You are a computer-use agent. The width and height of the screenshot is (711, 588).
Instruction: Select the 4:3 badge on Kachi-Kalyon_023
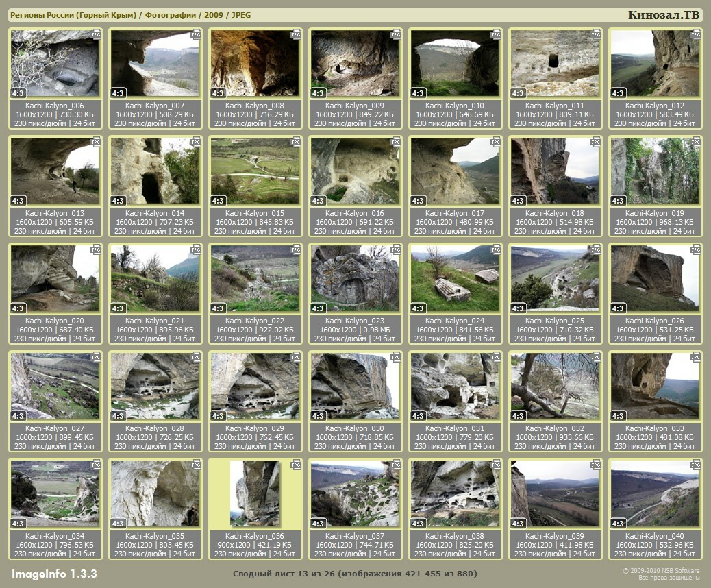coord(318,308)
